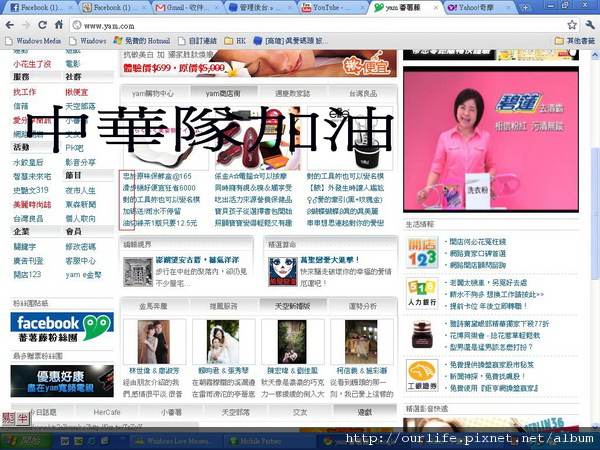
Task: Open the 優惠好康 yam寬頻電視 banner
Action: (62, 381)
